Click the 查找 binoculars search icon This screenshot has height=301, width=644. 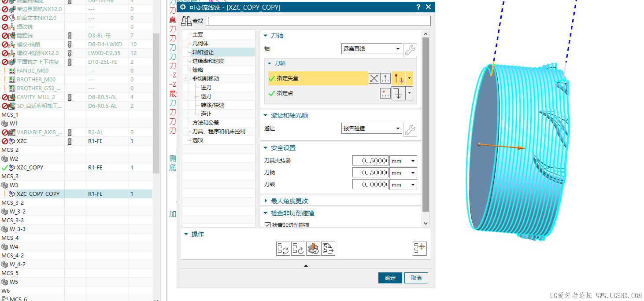point(187,20)
